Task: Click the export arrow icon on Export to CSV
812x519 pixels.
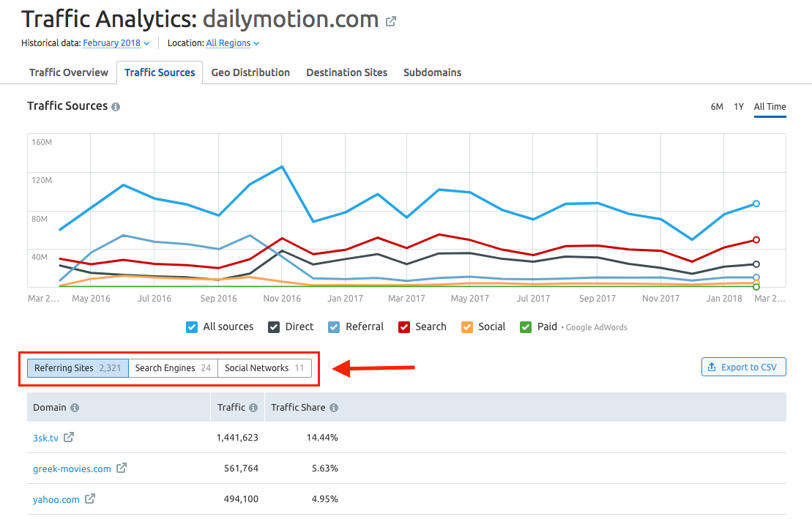Action: tap(712, 366)
